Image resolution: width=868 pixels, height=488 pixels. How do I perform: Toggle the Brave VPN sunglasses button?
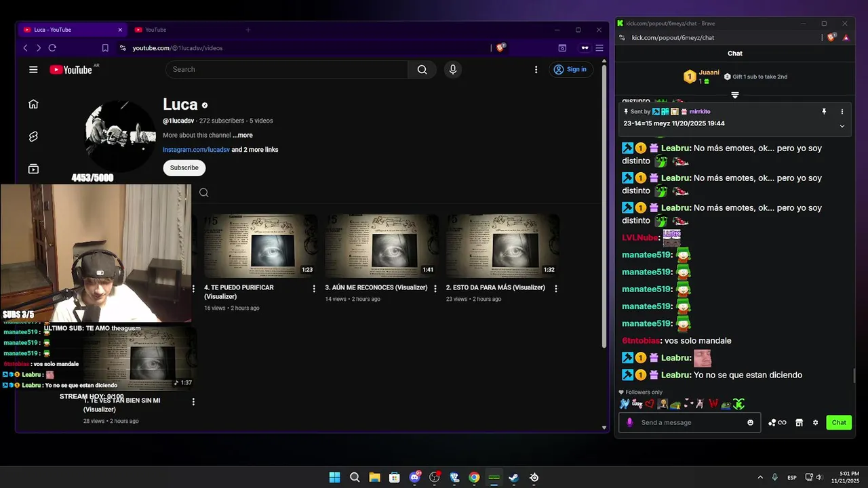coord(585,48)
